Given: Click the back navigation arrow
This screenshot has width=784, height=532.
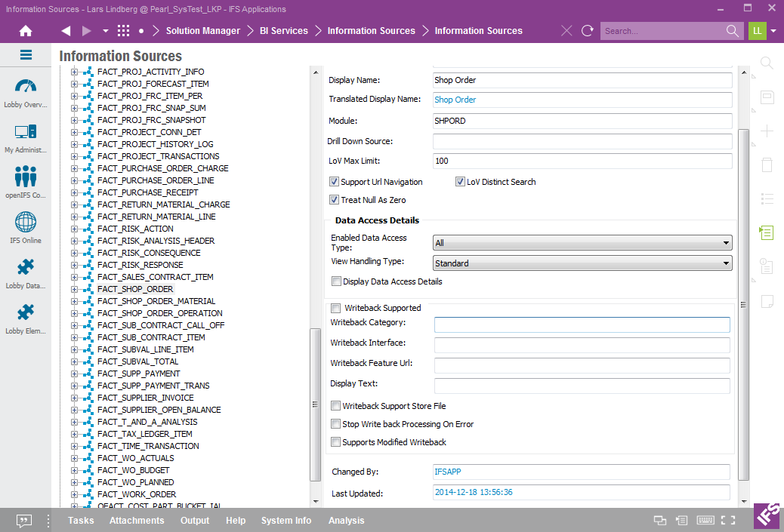Looking at the screenshot, I should [x=66, y=31].
